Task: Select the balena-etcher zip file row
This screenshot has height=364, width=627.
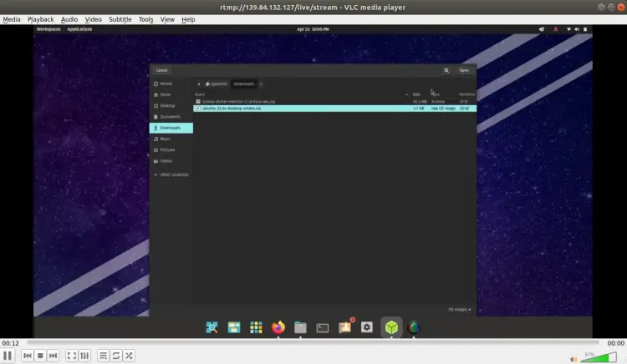Action: [334, 101]
